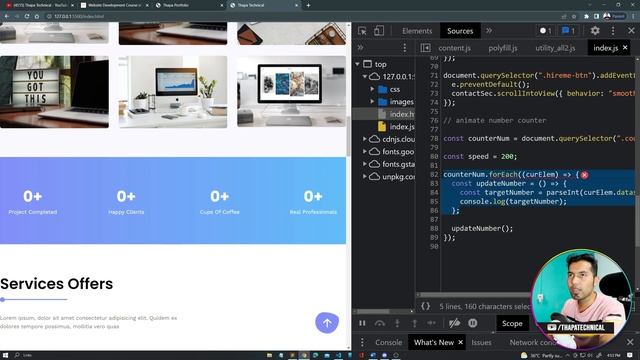Click the scroll-to-top arrow button on page
Screen dimensions: 640x360
pos(327,323)
